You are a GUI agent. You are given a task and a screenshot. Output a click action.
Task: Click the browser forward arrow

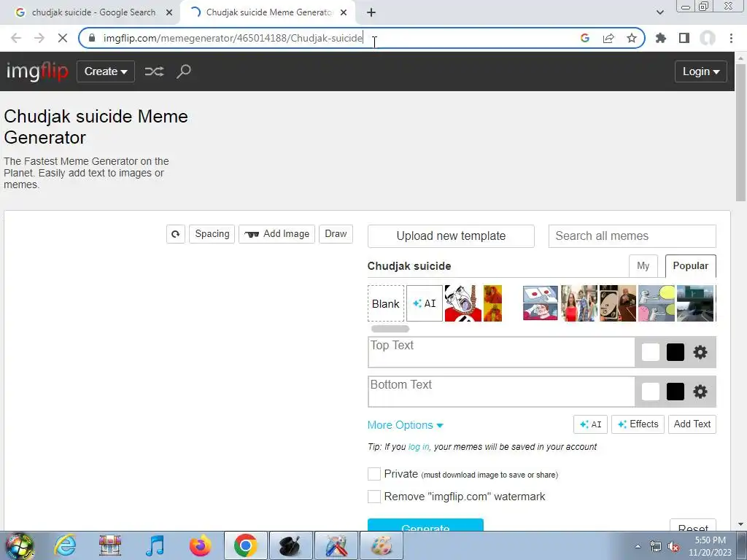tap(39, 38)
